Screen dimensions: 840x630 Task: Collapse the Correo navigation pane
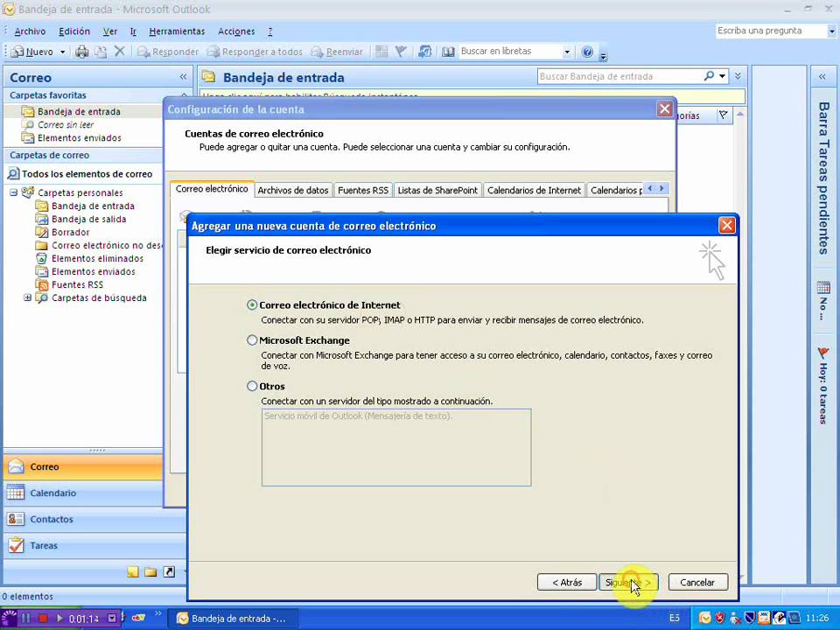(x=183, y=77)
